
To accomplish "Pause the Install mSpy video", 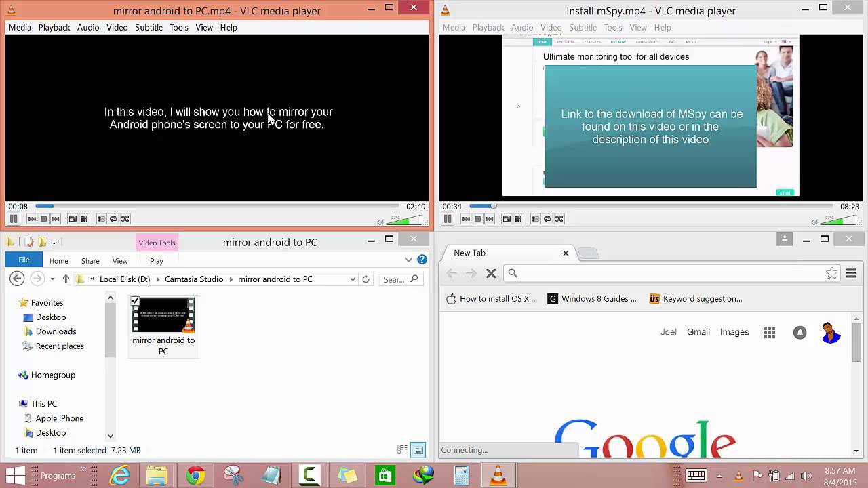I will click(x=447, y=219).
